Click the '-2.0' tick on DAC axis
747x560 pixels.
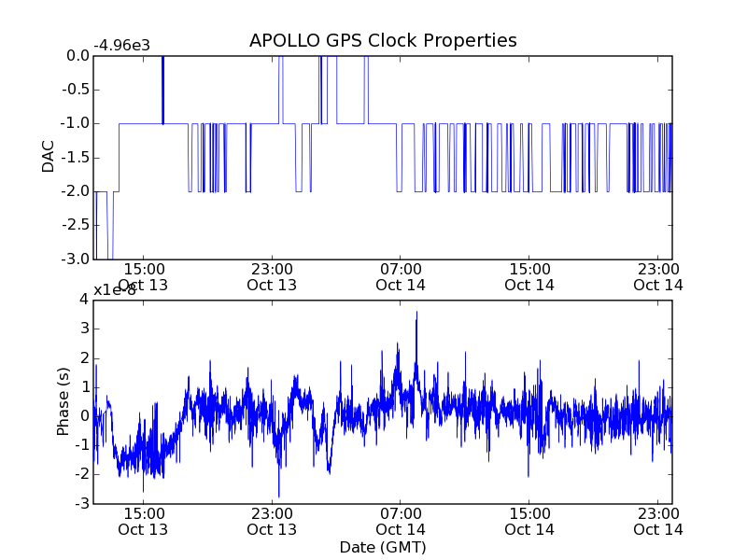(x=76, y=191)
